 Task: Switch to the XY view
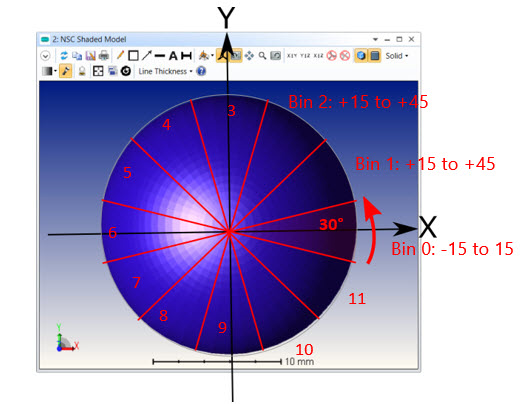coord(292,56)
